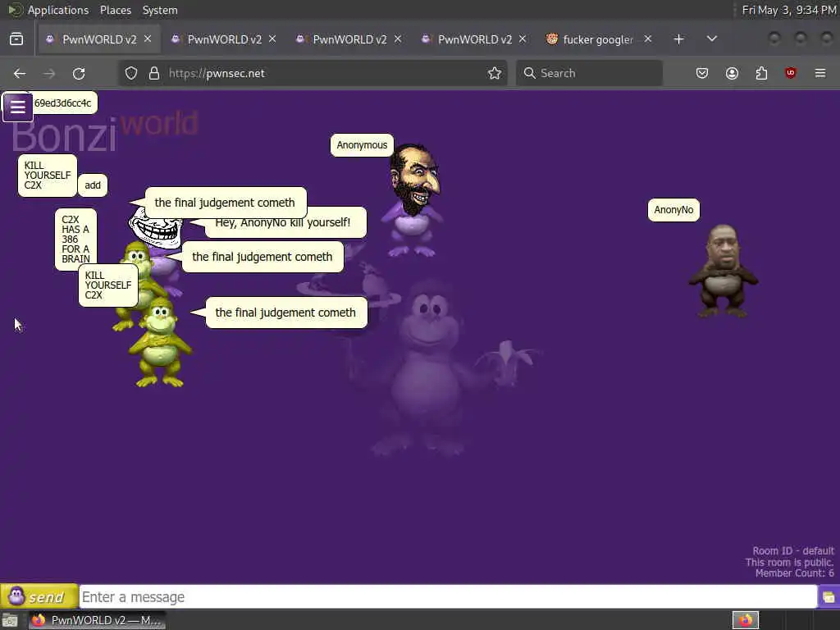The height and width of the screenshot is (630, 840).
Task: Click Room ID - default text
Action: (793, 550)
